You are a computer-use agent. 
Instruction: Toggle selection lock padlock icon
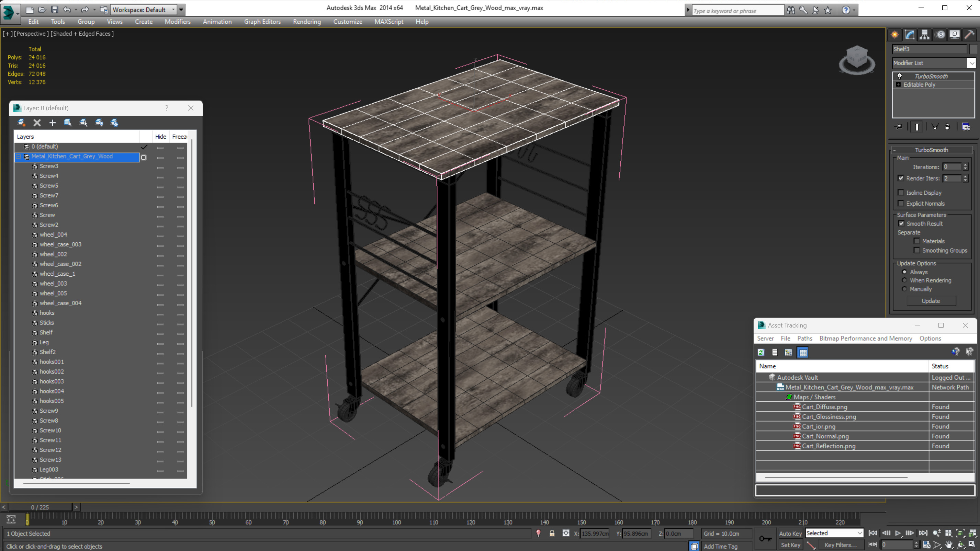tap(552, 533)
